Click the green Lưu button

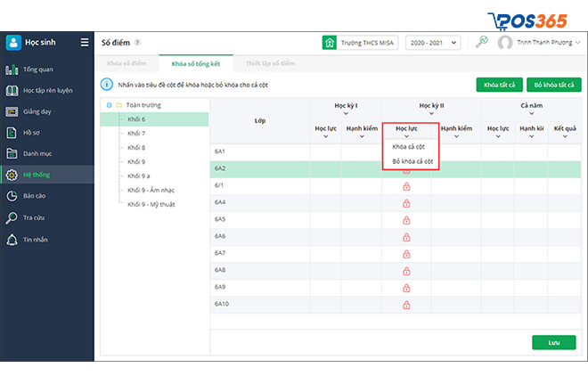tap(553, 342)
